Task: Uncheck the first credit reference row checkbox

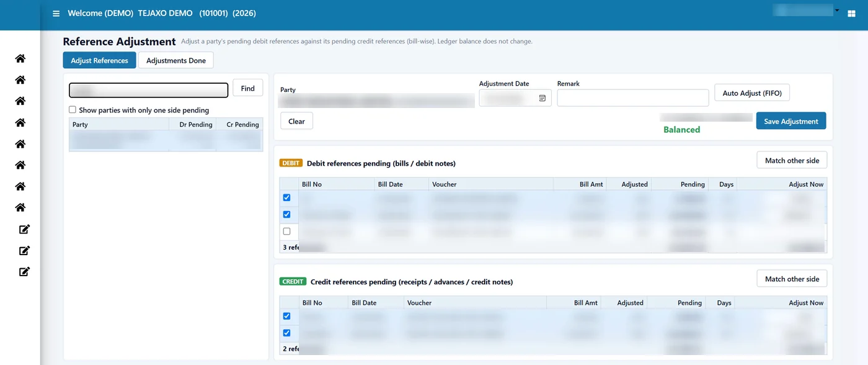Action: 286,317
